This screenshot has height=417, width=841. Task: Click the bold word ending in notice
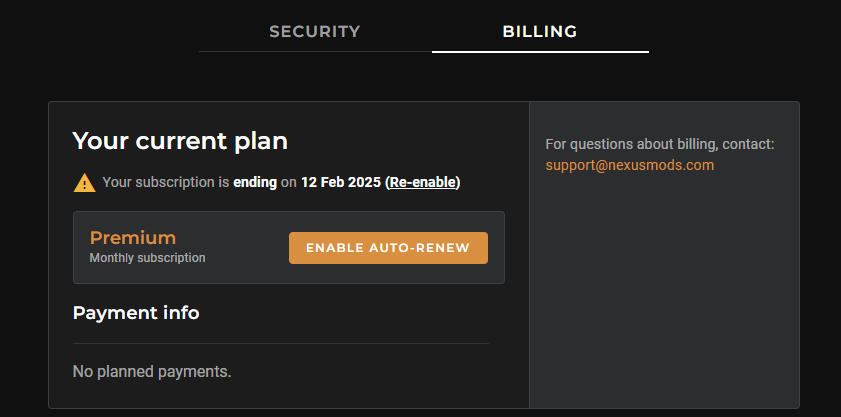(x=255, y=182)
